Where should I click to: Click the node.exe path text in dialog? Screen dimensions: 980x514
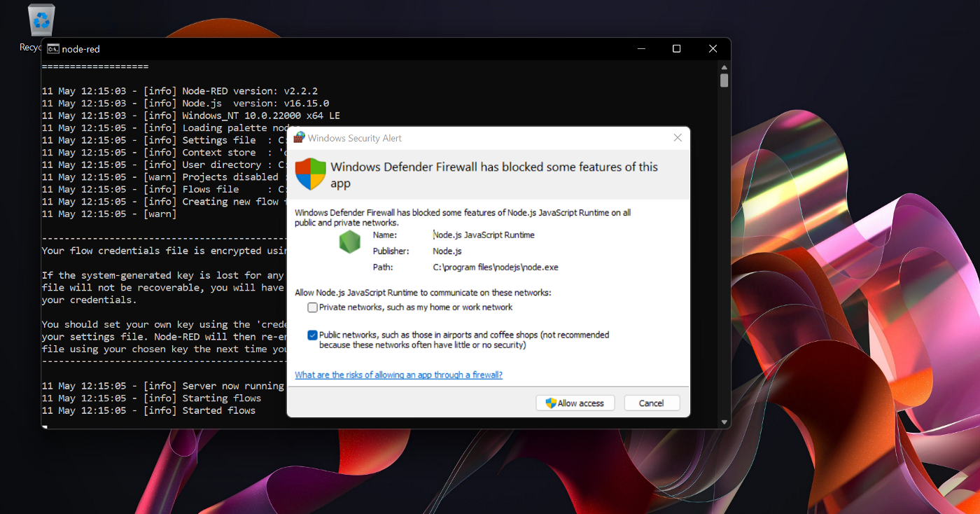(495, 267)
